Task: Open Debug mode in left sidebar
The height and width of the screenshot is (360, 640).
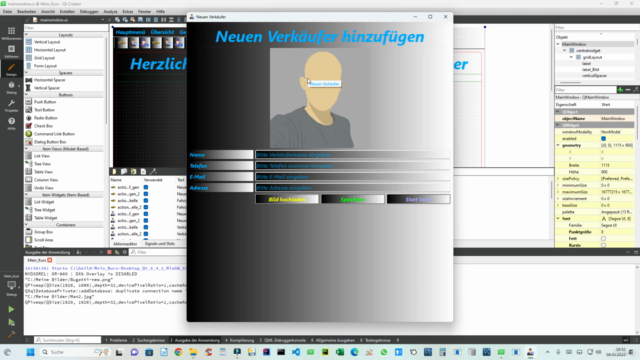Action: 11,87
